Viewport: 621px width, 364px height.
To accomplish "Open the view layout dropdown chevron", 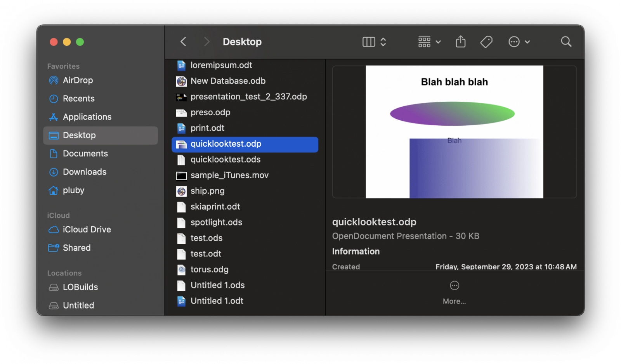I will pyautogui.click(x=384, y=42).
